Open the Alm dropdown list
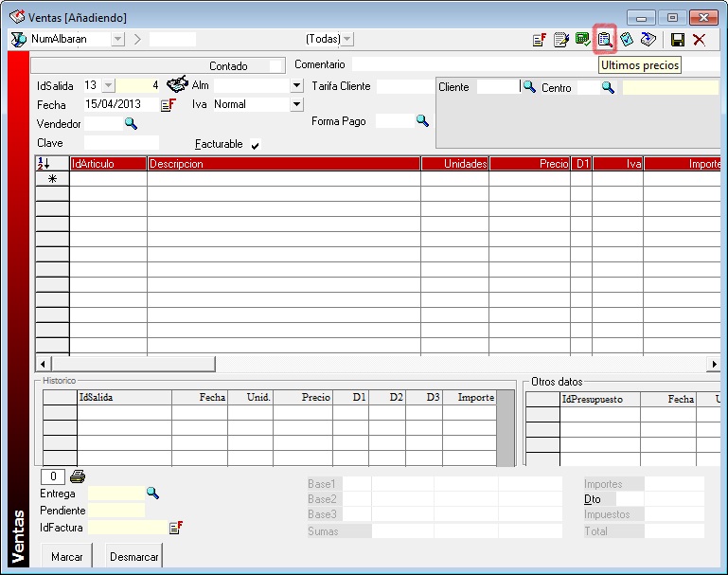The width and height of the screenshot is (728, 575). click(296, 85)
